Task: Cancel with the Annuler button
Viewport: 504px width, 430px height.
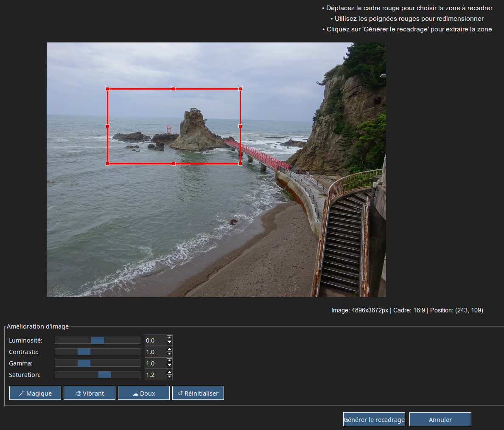Action: (440, 419)
